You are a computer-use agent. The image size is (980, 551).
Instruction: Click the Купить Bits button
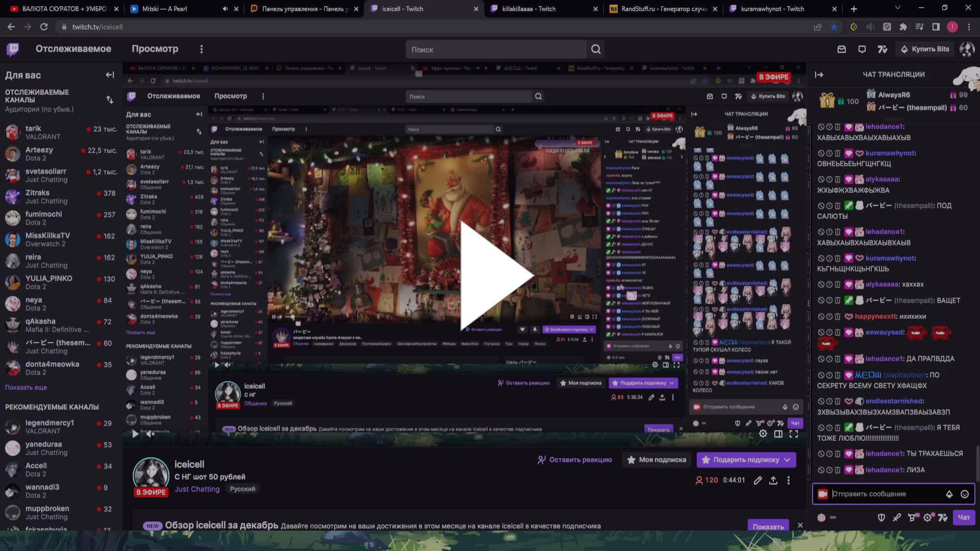point(925,49)
